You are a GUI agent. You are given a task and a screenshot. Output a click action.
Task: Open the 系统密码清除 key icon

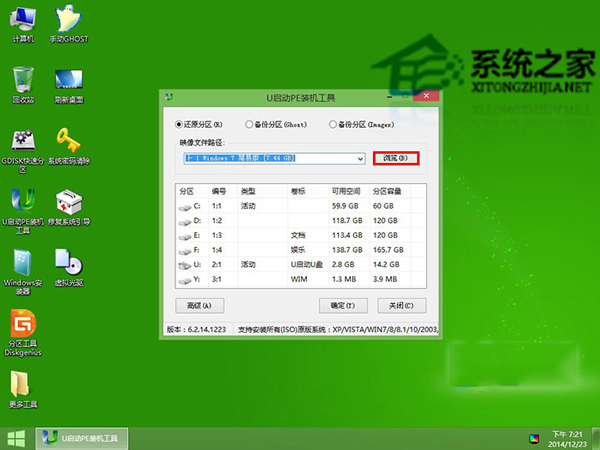(69, 146)
